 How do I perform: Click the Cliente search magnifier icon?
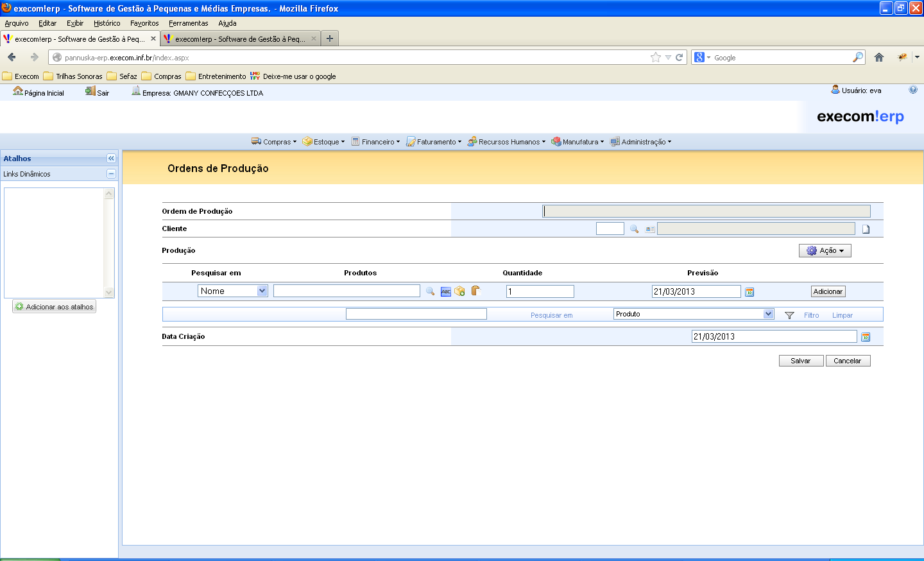point(634,229)
